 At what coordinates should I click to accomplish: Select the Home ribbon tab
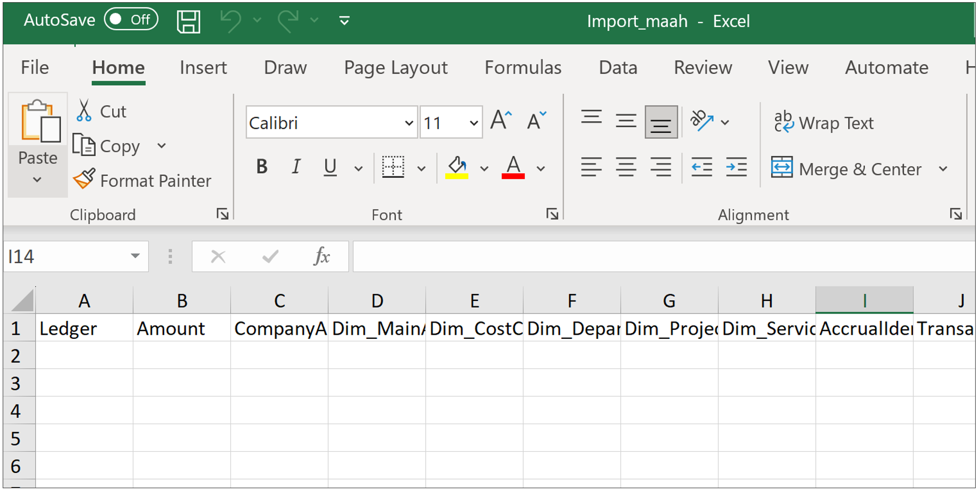(119, 68)
